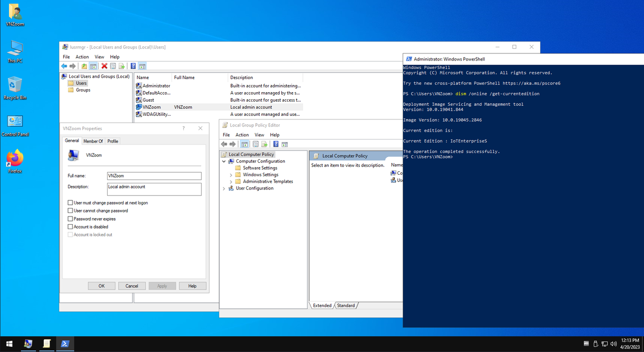The image size is (644, 352).
Task: Click the Full name input field
Action: pos(154,176)
